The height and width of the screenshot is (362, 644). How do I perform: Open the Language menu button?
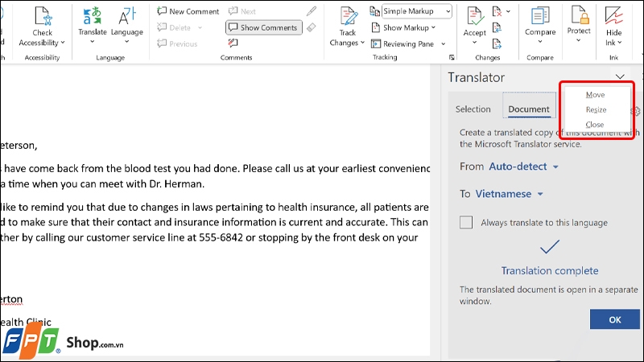click(127, 26)
